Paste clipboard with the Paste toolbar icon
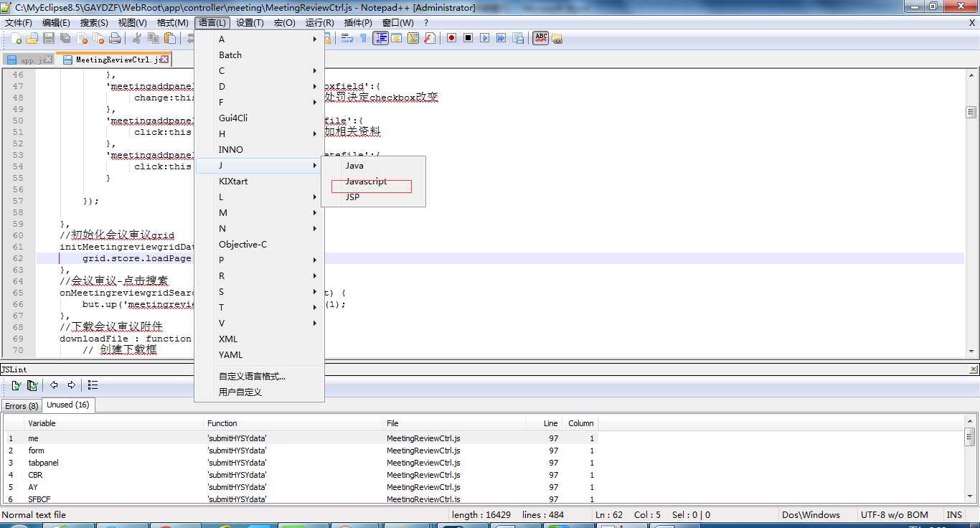This screenshot has width=980, height=528. click(x=170, y=38)
